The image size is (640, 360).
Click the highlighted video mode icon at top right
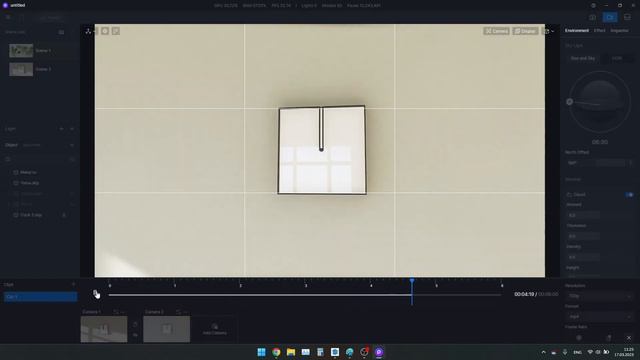click(x=610, y=17)
